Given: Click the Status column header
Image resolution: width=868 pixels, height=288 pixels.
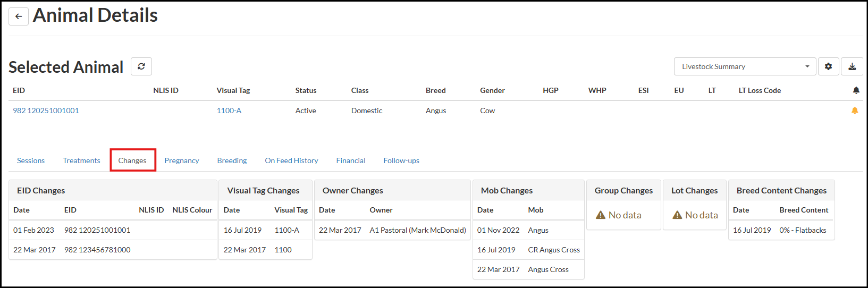Looking at the screenshot, I should pyautogui.click(x=306, y=90).
